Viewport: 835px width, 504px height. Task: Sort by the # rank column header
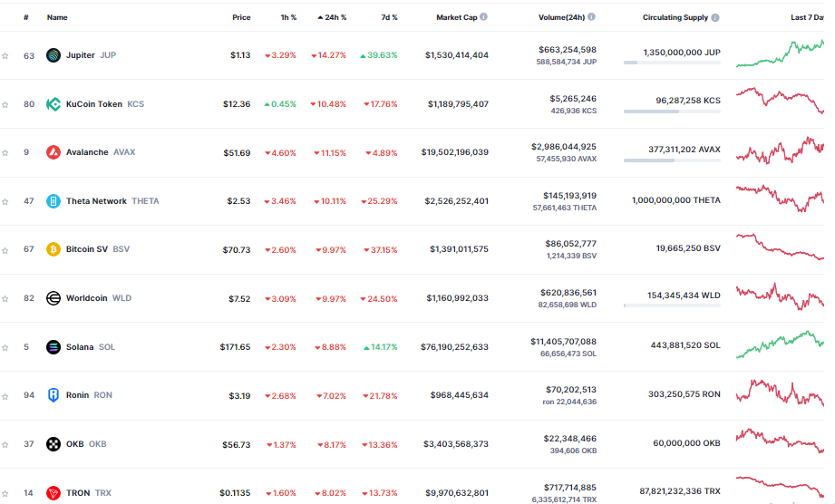[26, 17]
